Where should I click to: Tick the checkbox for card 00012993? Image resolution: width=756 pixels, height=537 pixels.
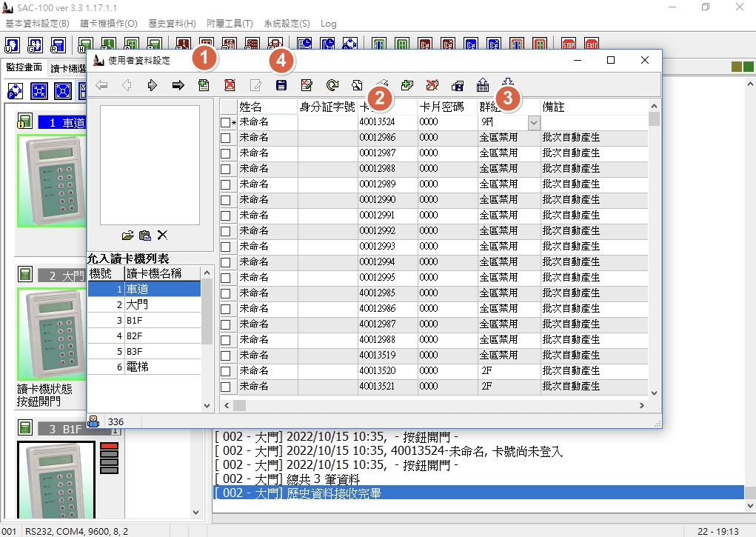225,247
